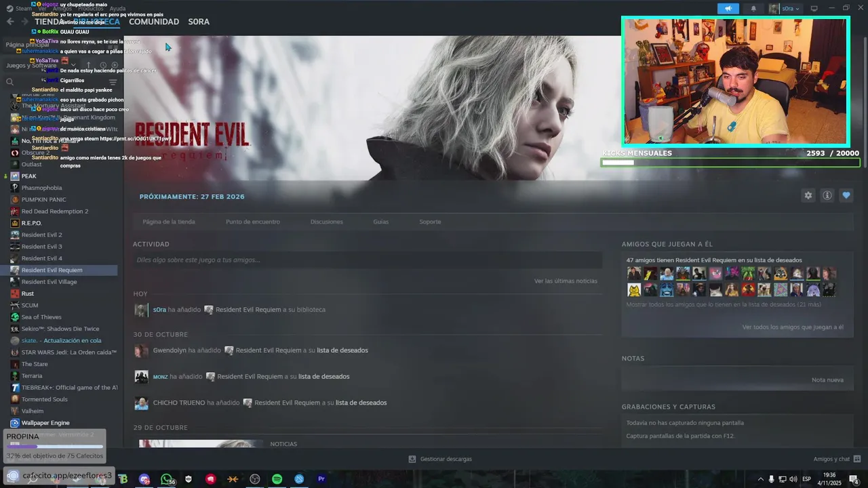Select STAR WARS Jedi in library
The width and height of the screenshot is (868, 488).
click(x=68, y=352)
